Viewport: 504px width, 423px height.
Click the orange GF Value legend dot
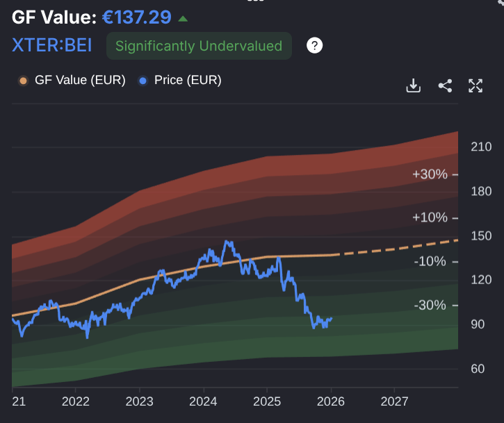[23, 81]
